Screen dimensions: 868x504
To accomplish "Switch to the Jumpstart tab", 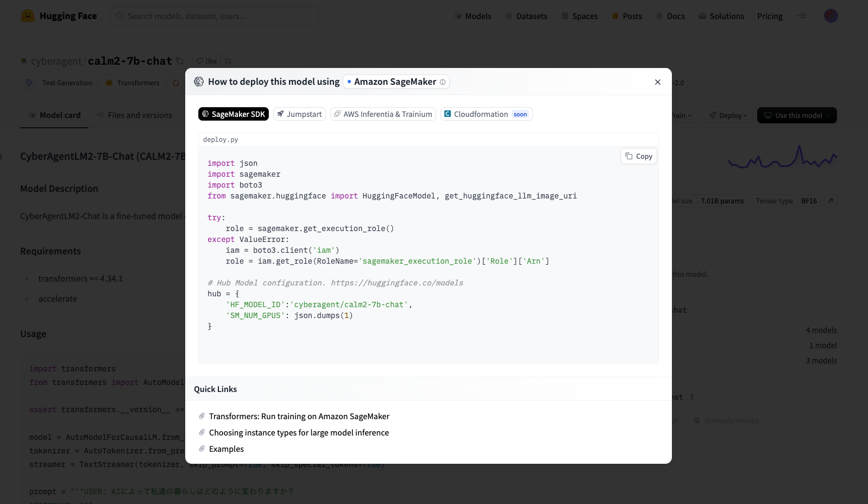I will tap(299, 114).
